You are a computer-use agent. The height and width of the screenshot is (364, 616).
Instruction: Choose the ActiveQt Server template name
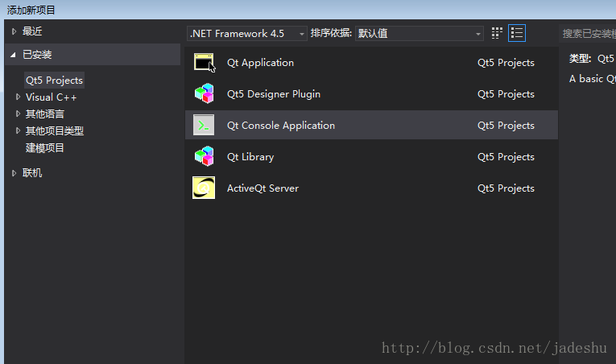pos(263,188)
